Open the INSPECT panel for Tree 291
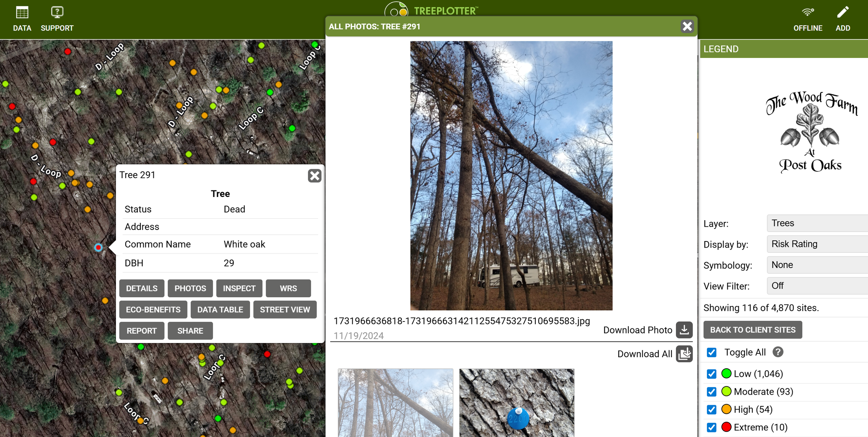 (x=239, y=288)
